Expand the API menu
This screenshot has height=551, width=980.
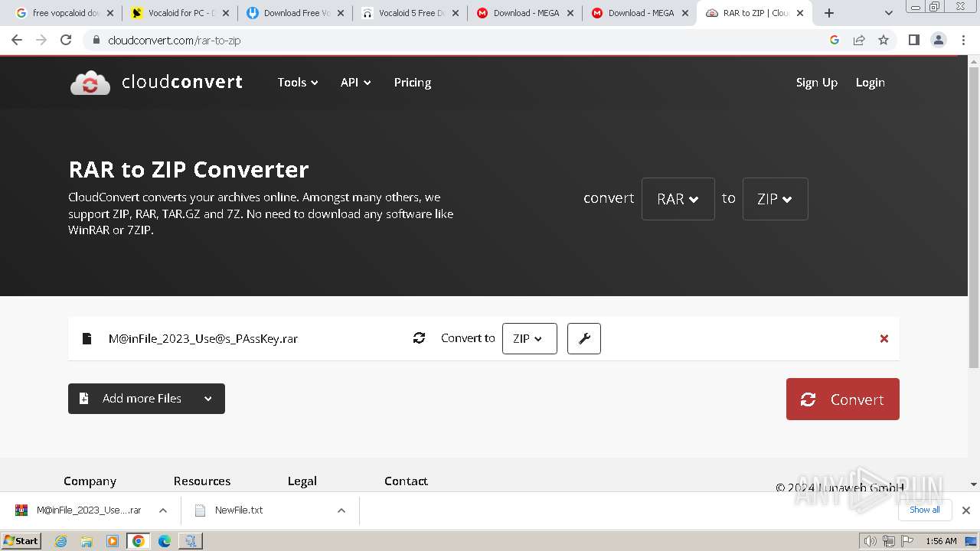[356, 82]
